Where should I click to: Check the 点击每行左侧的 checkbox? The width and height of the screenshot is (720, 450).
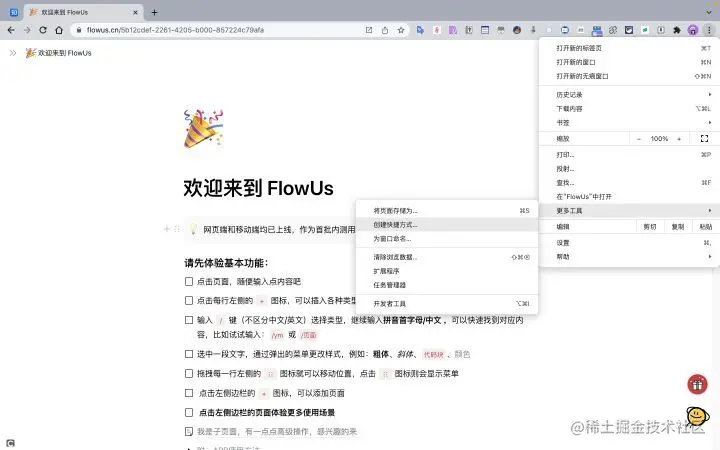(x=189, y=300)
